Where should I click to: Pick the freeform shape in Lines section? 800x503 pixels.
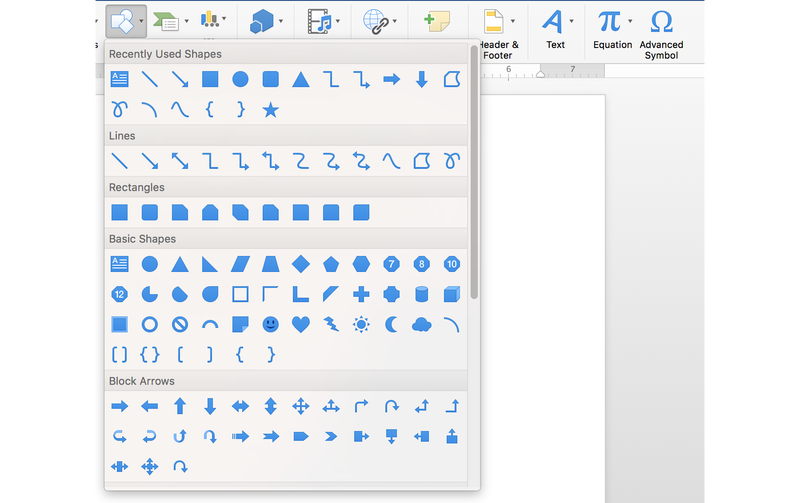pyautogui.click(x=421, y=161)
